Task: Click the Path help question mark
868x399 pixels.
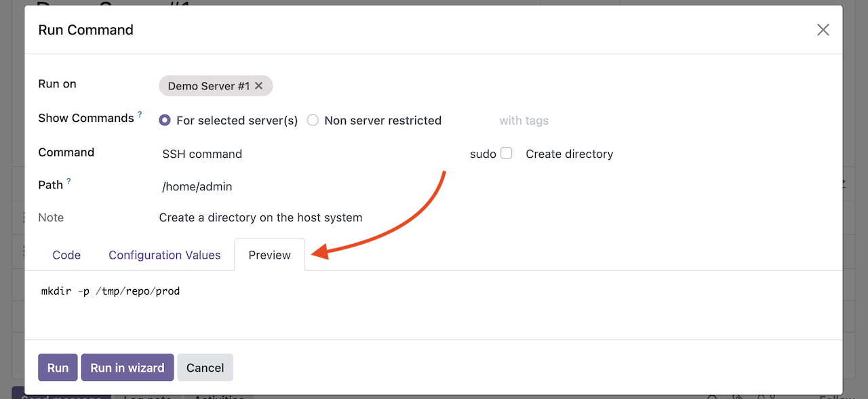Action: [x=68, y=182]
